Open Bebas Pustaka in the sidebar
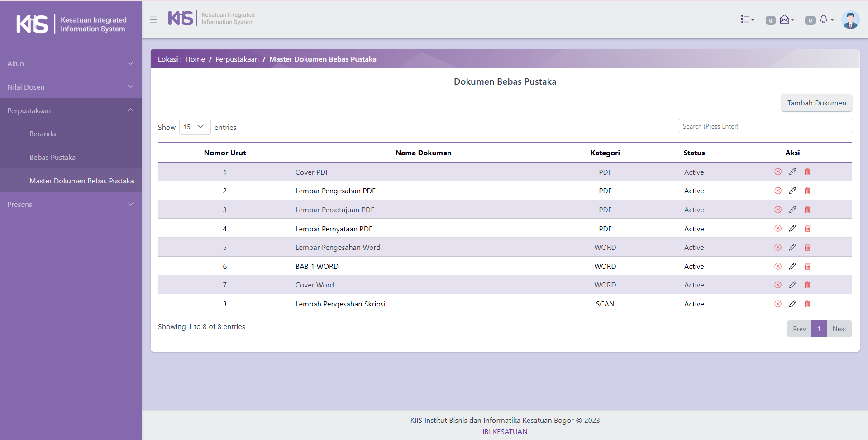Screen dimensions: 868x440 [52, 158]
